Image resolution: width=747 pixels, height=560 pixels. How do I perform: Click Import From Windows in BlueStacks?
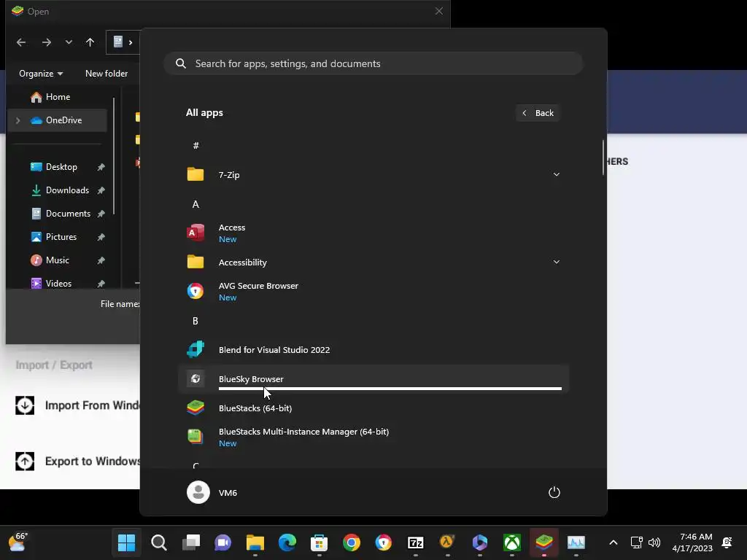(x=78, y=405)
